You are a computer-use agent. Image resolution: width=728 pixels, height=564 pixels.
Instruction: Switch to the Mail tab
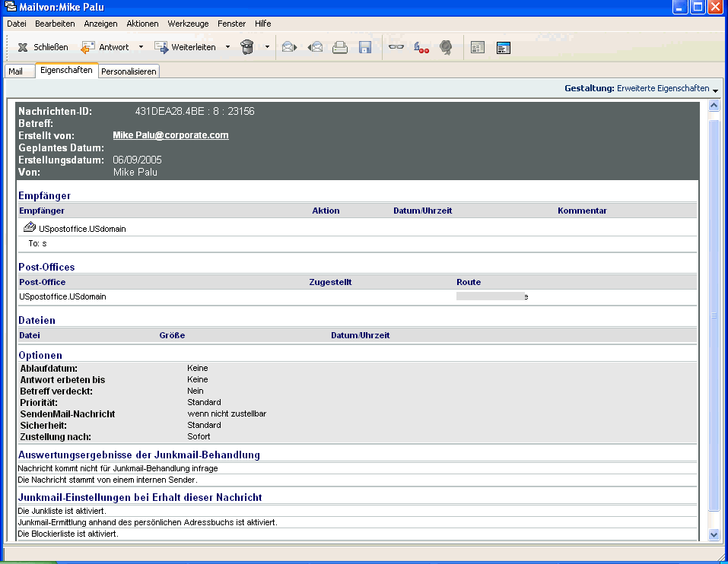tap(16, 71)
